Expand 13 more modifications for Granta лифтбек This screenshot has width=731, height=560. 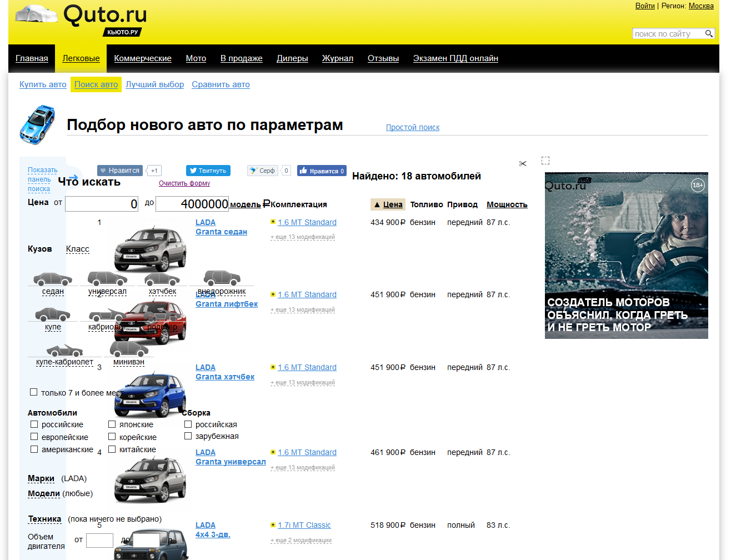point(303,309)
